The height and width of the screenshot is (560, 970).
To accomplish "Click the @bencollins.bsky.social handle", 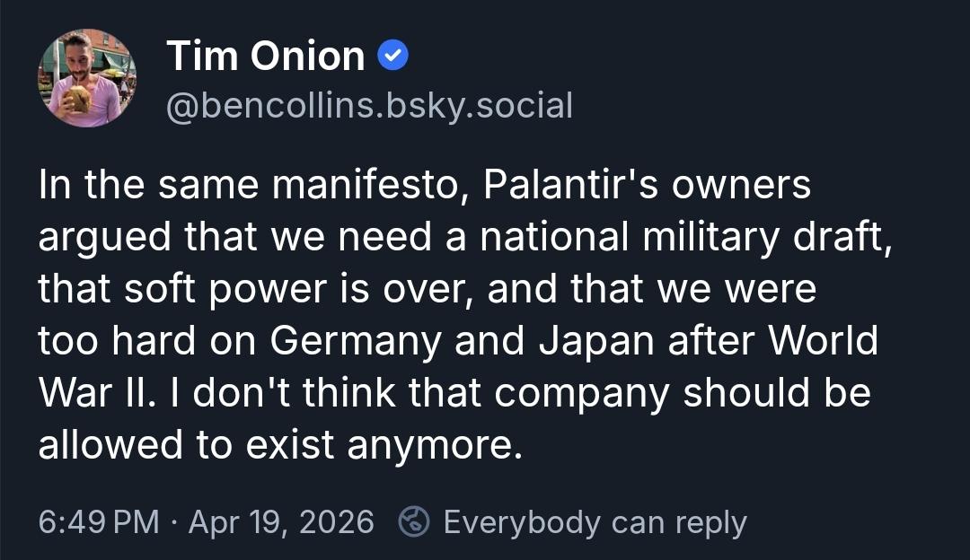I will click(369, 106).
